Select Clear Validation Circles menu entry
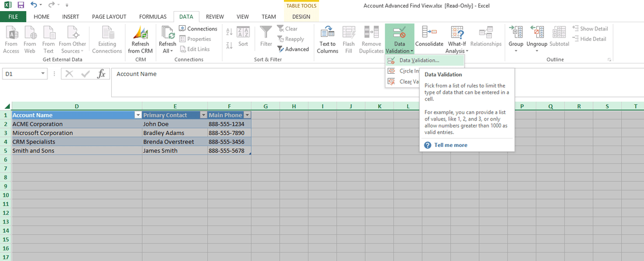 [403, 82]
